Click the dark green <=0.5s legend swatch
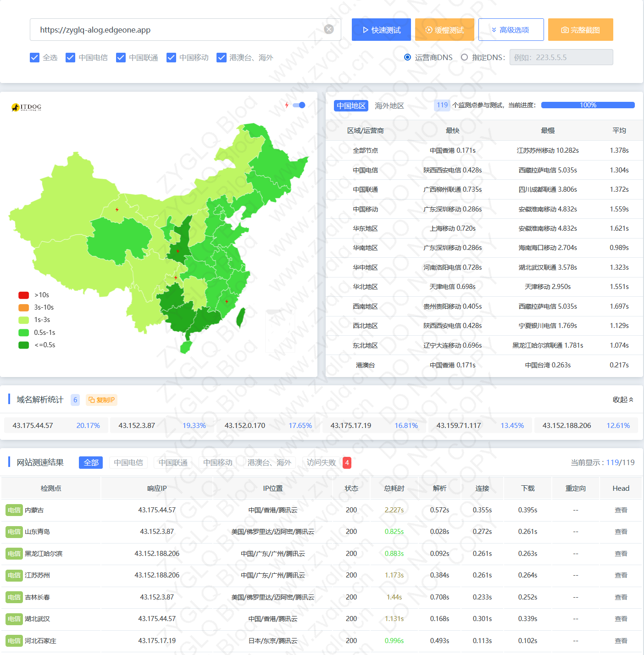Screen dimensions: 644x655 (x=23, y=345)
